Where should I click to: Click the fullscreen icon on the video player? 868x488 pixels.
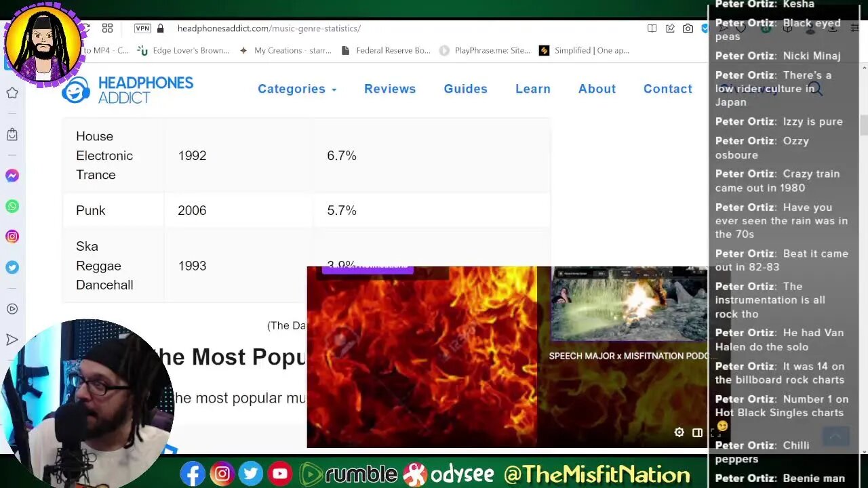715,432
